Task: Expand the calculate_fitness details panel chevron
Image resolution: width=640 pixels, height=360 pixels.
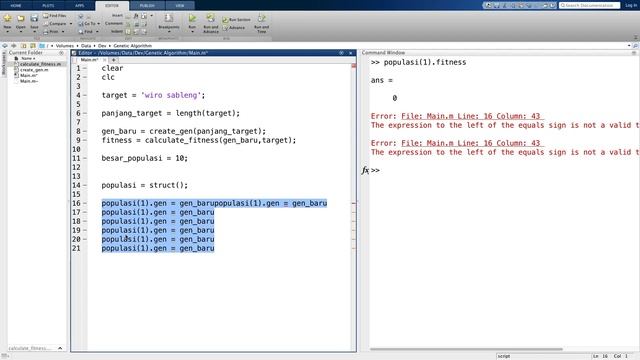Action: click(x=60, y=348)
